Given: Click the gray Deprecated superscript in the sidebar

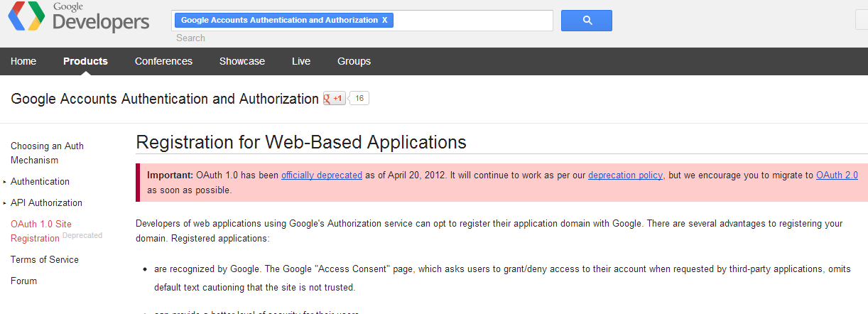Looking at the screenshot, I should pos(82,235).
